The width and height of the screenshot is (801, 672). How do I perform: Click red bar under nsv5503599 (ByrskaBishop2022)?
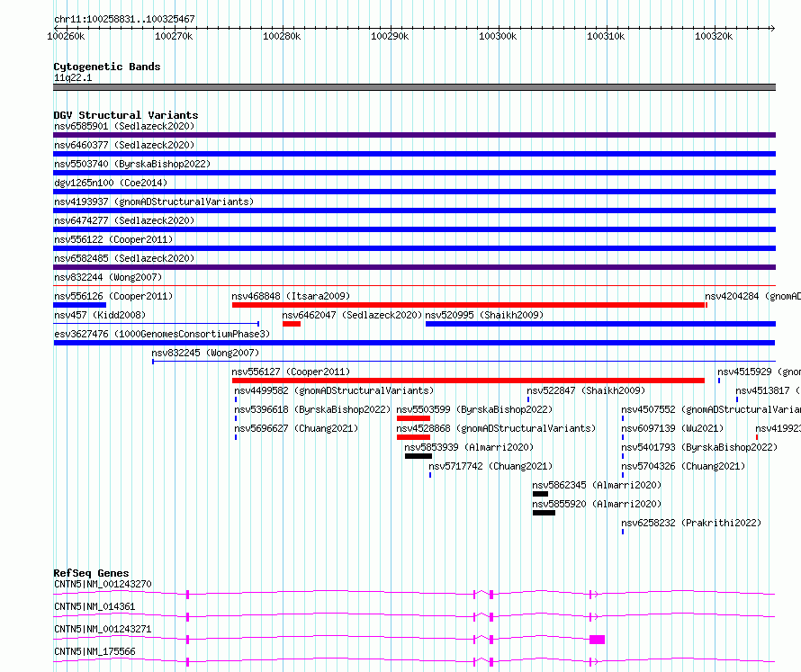click(x=413, y=418)
